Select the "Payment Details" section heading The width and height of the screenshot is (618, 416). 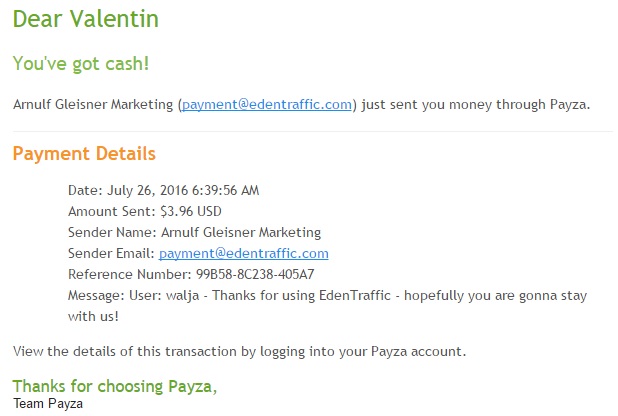[84, 154]
